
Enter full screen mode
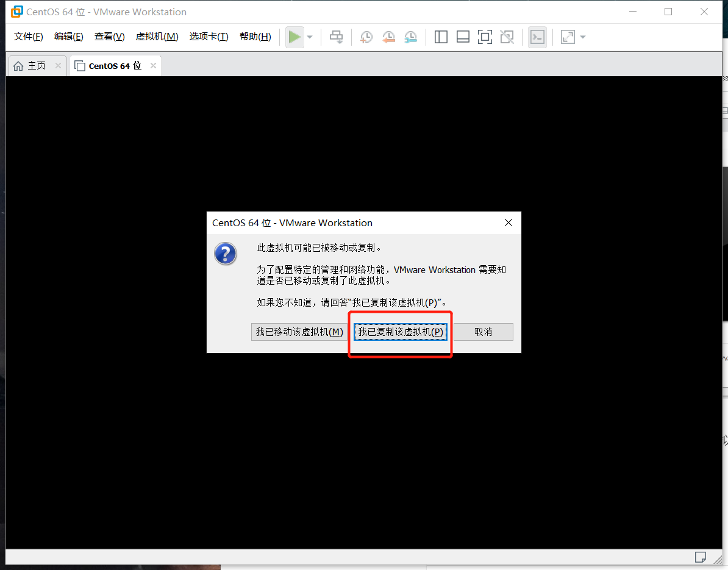pyautogui.click(x=485, y=37)
